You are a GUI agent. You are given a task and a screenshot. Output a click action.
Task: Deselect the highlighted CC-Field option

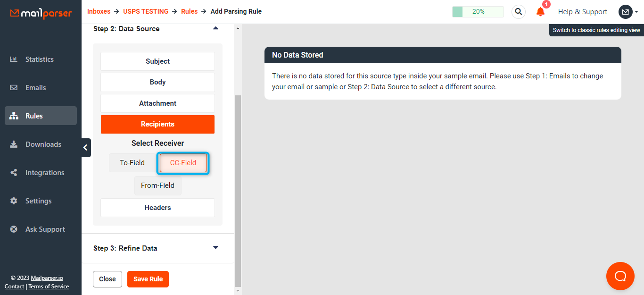coord(183,163)
